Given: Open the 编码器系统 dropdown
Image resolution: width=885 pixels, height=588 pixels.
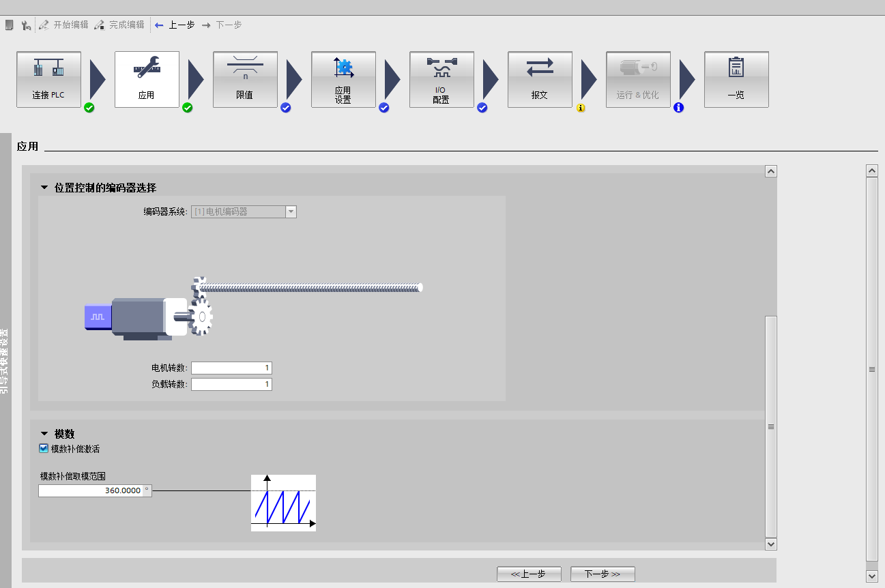Looking at the screenshot, I should click(x=291, y=212).
